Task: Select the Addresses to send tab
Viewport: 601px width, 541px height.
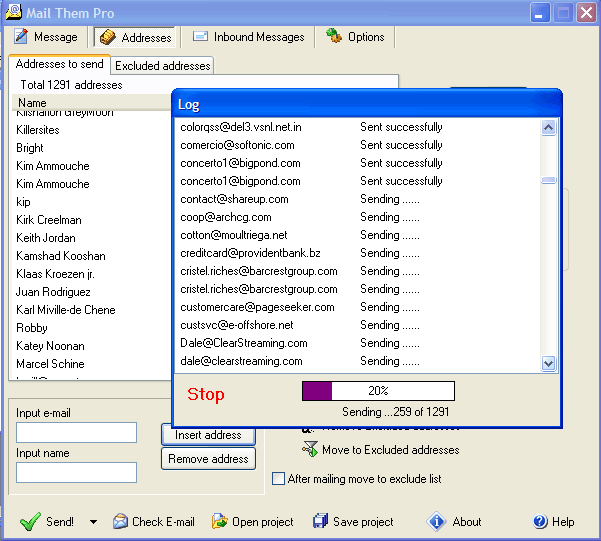Action: tap(59, 64)
